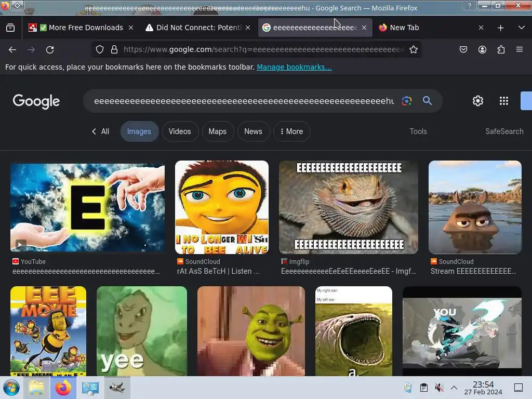532x399 pixels.
Task: Open the 'YOU' anime fight thumbnail
Action: point(462,331)
